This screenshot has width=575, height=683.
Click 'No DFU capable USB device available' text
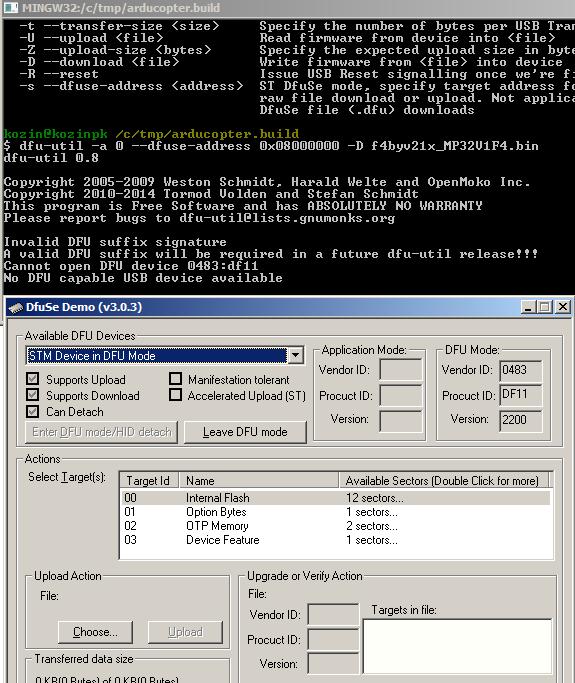click(143, 278)
